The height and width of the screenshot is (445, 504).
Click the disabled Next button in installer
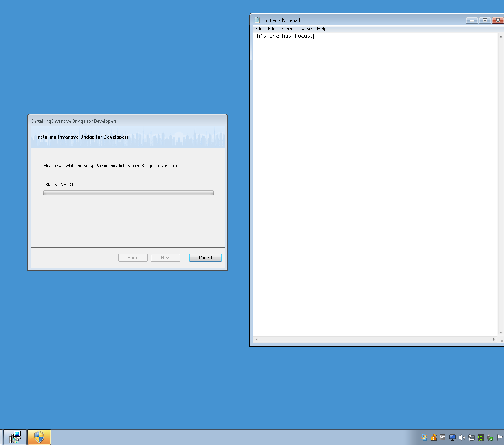pyautogui.click(x=165, y=257)
